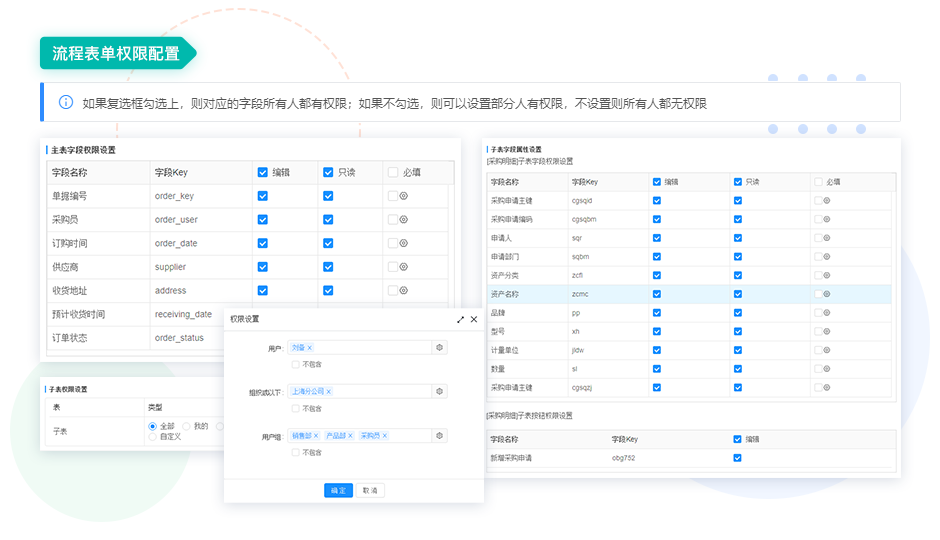Screen dimensions: 940x540
Task: Click the order_status cell
Action: click(x=179, y=338)
